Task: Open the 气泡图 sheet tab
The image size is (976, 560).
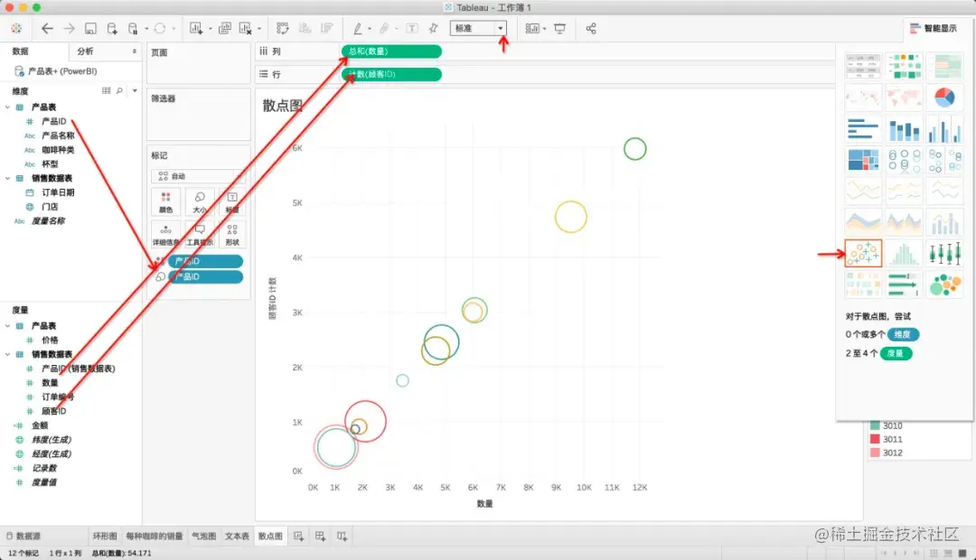Action: click(203, 536)
